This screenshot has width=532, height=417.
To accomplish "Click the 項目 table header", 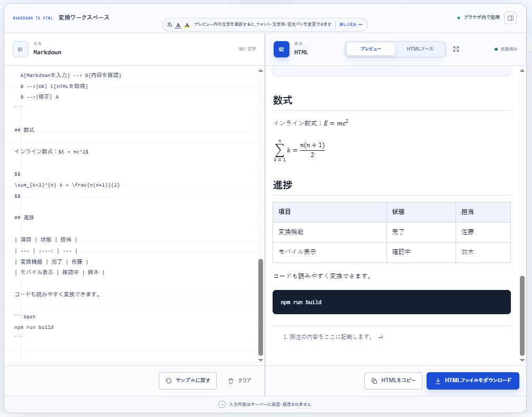I will pyautogui.click(x=330, y=212).
